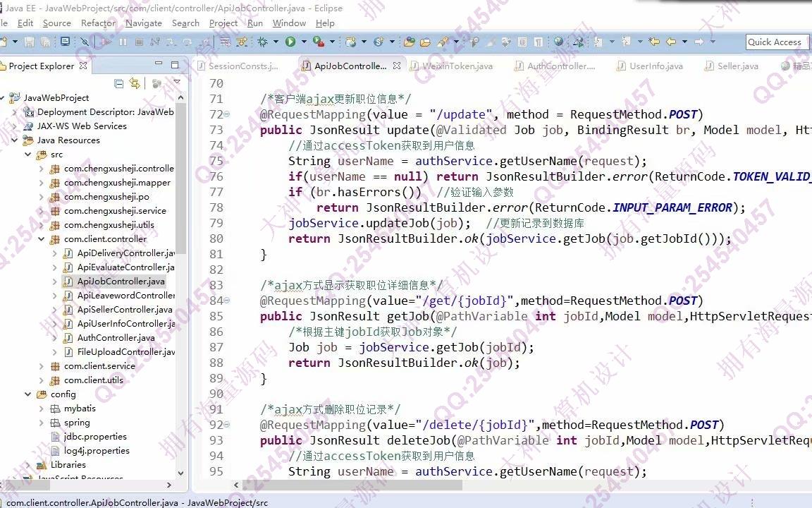812x508 pixels.
Task: Toggle Show Whitespace Characters (pilcrow) icon
Action: 539,42
